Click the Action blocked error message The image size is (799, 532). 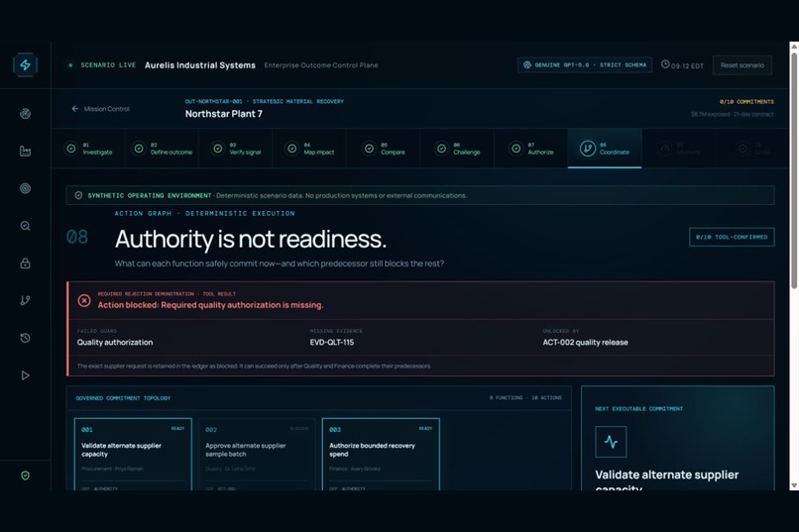pos(210,305)
